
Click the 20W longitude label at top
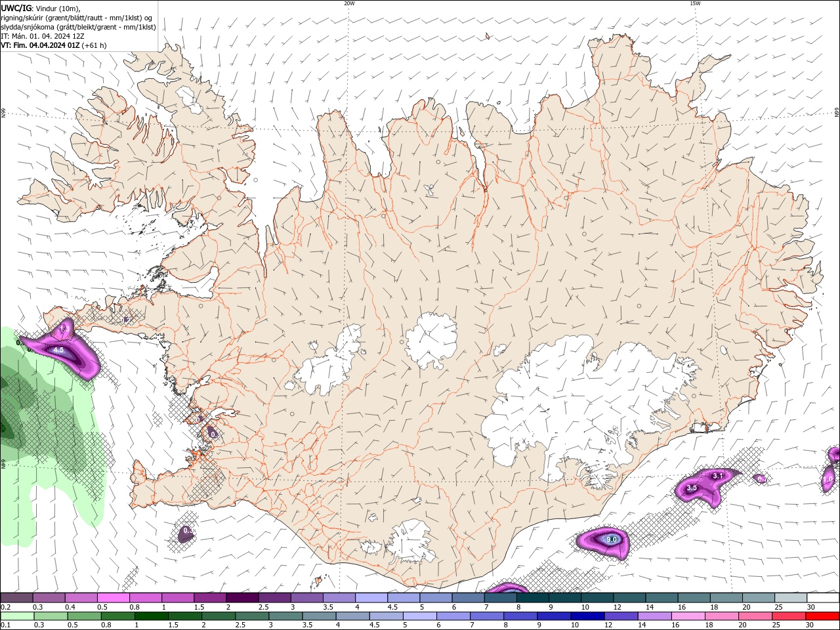pyautogui.click(x=349, y=3)
